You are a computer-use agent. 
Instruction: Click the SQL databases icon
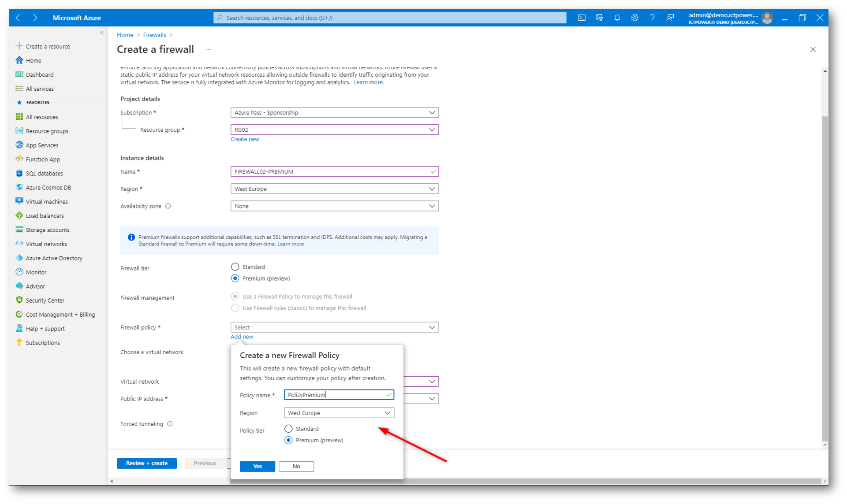pyautogui.click(x=19, y=173)
